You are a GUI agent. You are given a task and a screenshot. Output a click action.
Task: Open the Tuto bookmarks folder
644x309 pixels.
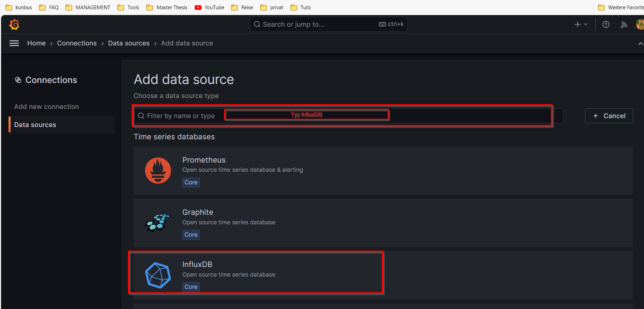pos(301,7)
